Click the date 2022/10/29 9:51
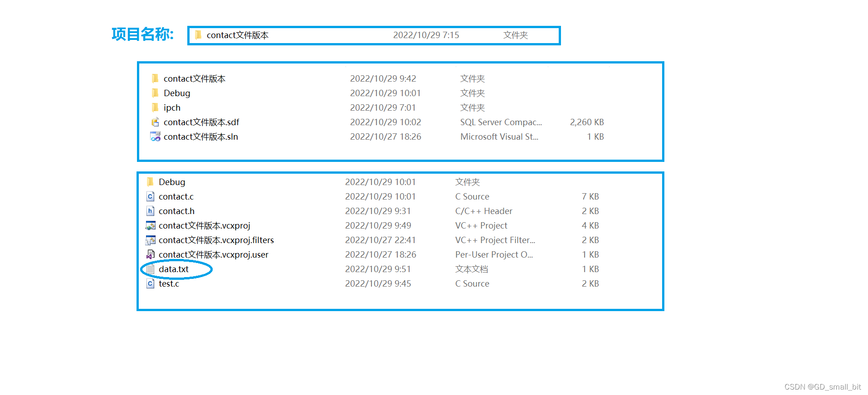Viewport: 868px width, 395px height. (x=378, y=269)
